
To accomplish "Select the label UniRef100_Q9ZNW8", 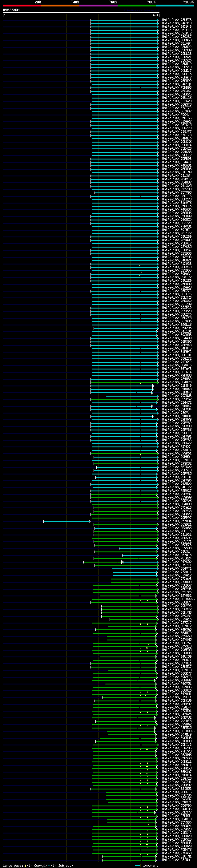I will pos(177,396).
